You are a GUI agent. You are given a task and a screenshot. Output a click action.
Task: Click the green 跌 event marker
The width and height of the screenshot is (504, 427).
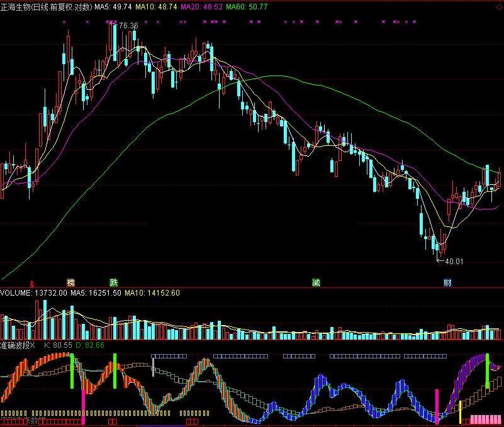(113, 282)
